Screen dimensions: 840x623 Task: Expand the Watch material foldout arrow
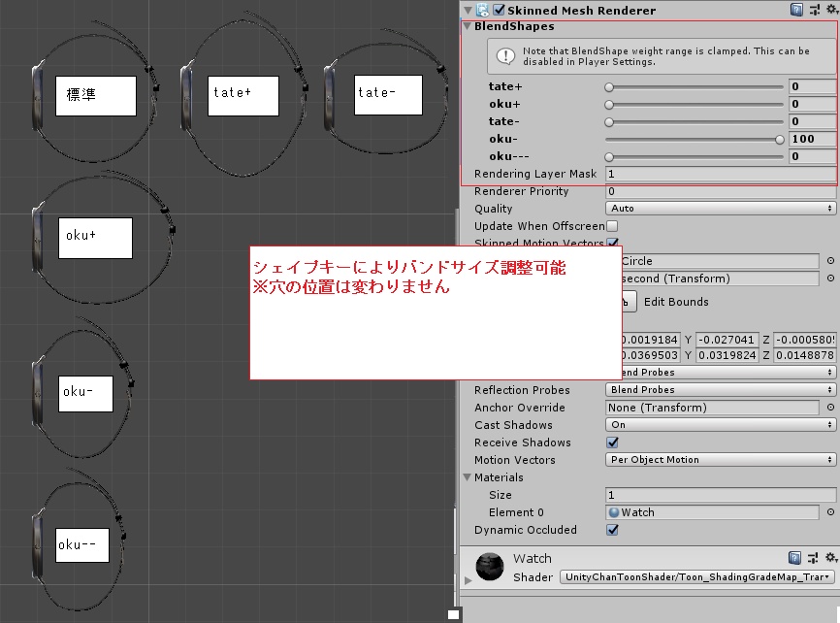click(x=468, y=580)
